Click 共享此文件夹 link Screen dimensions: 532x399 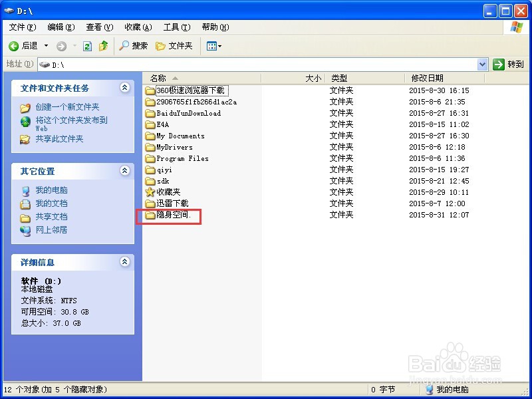point(59,139)
